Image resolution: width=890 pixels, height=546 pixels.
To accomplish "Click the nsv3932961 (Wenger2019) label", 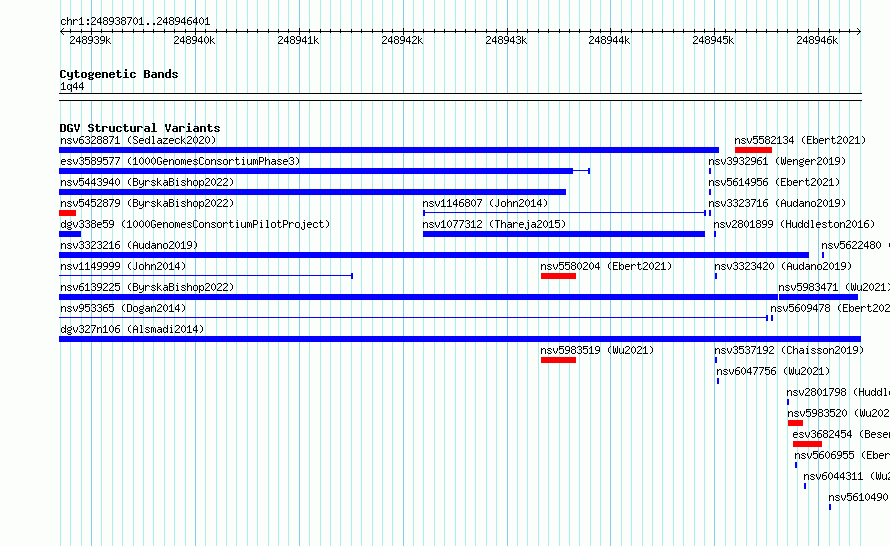I will 777,161.
